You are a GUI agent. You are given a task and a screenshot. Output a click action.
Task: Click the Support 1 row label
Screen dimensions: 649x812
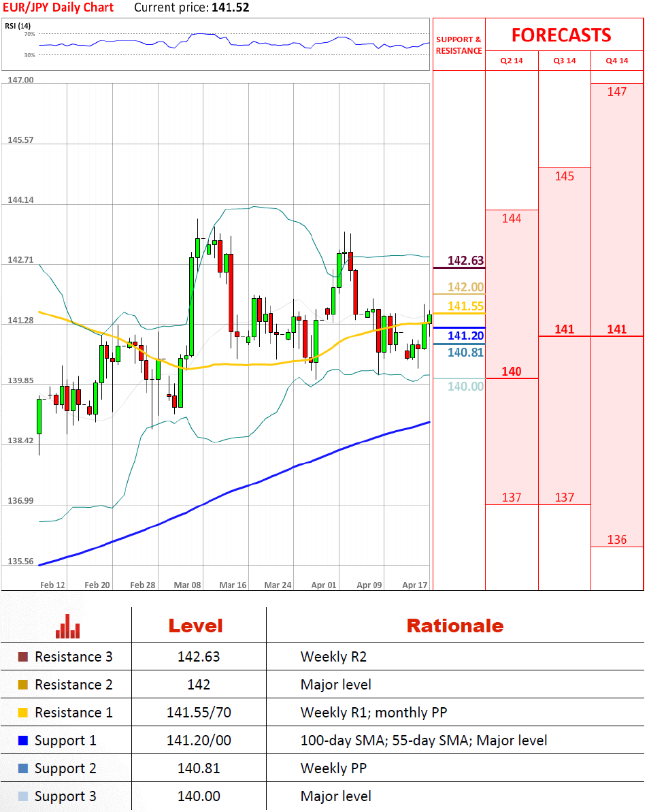[65, 741]
